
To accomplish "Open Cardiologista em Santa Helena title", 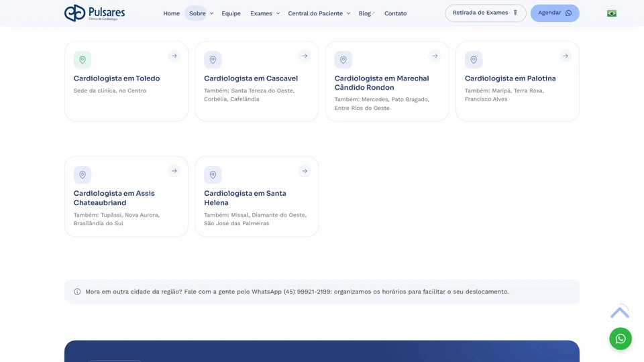I will click(x=246, y=198).
